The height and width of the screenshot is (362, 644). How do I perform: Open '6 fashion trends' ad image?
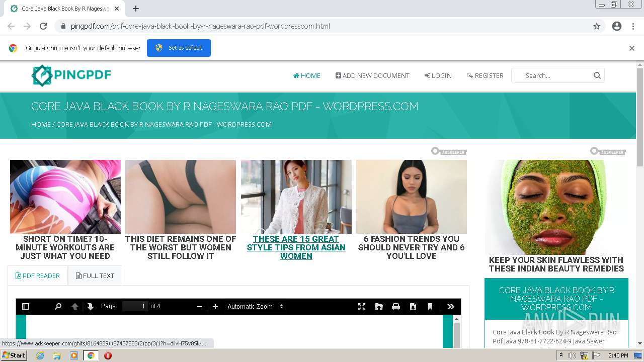(x=412, y=197)
